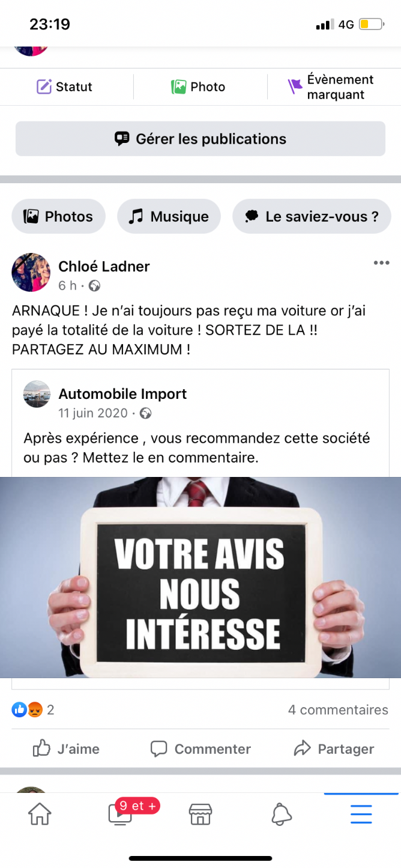Create a new Statut post
The width and height of the screenshot is (401, 868).
coord(64,86)
